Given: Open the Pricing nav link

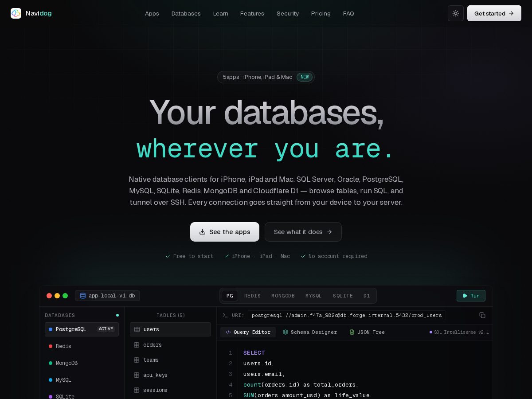Looking at the screenshot, I should 321,13.
